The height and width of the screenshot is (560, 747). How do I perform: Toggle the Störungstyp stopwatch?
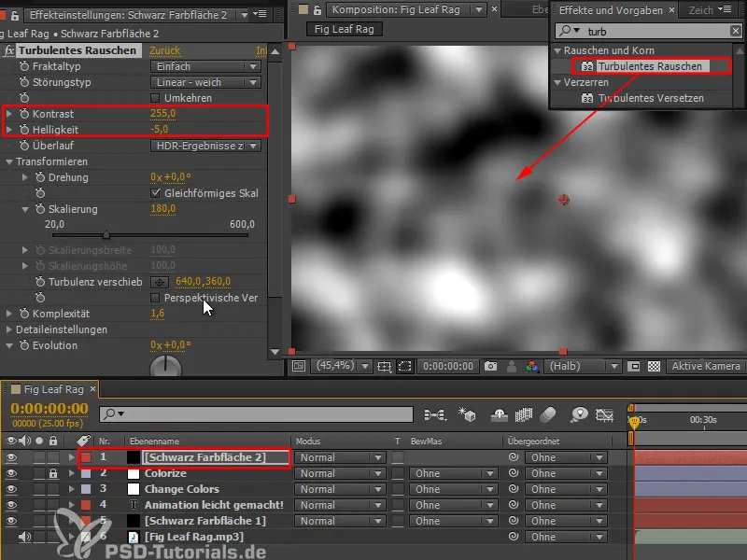[x=24, y=82]
